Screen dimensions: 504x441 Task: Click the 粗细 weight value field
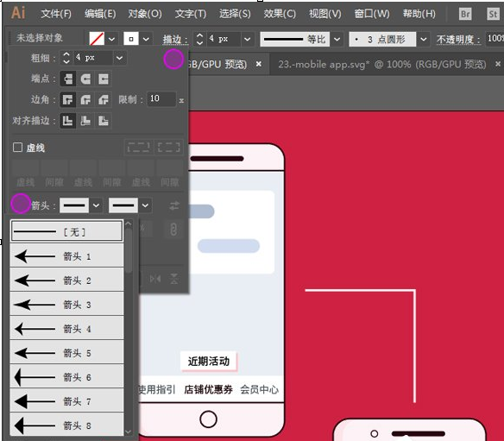(93, 58)
